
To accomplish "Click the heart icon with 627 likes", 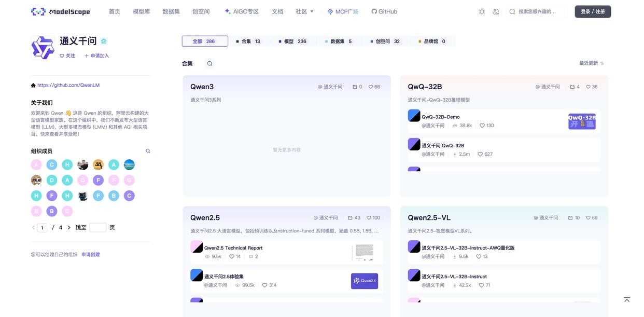I will [480, 154].
